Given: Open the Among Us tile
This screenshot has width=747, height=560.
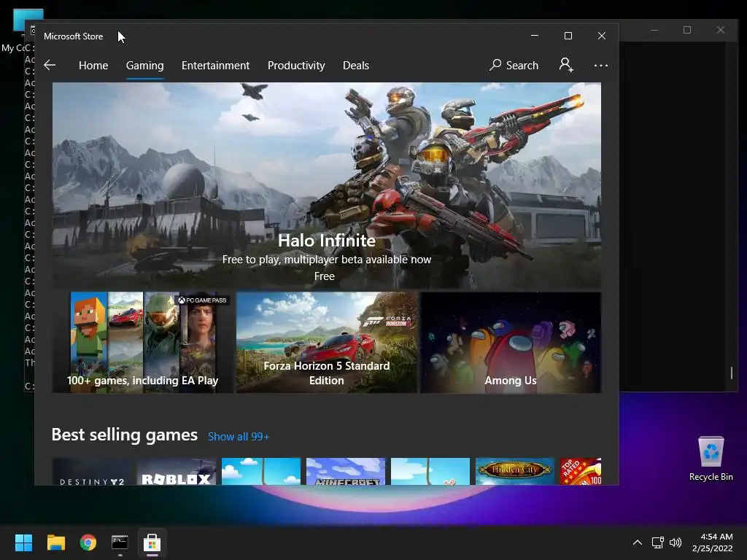Looking at the screenshot, I should pos(510,343).
